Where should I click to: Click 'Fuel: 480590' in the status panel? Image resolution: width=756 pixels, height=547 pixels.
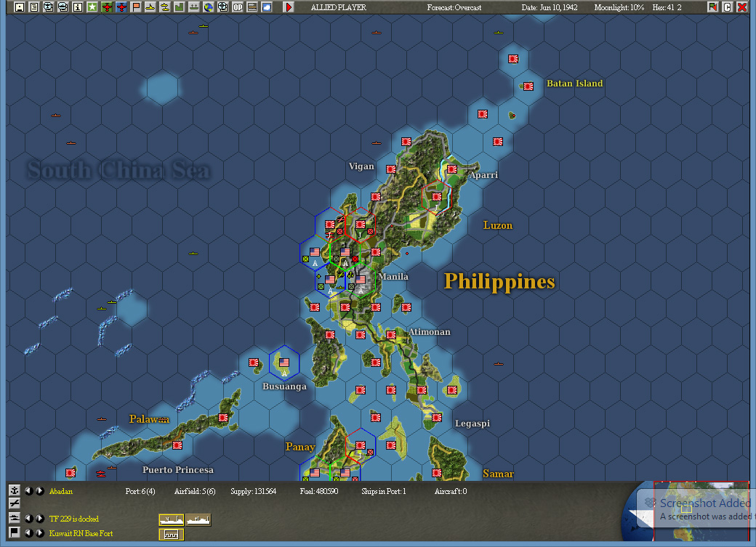pyautogui.click(x=318, y=492)
